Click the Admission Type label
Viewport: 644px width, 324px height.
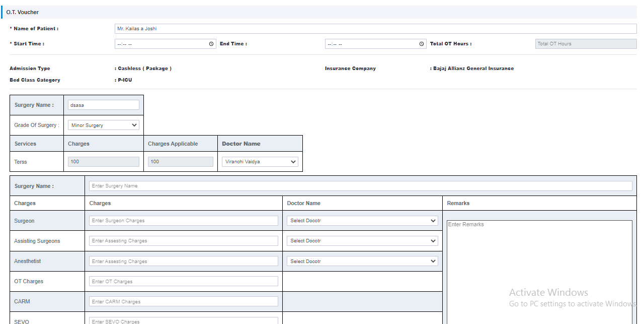coord(30,69)
